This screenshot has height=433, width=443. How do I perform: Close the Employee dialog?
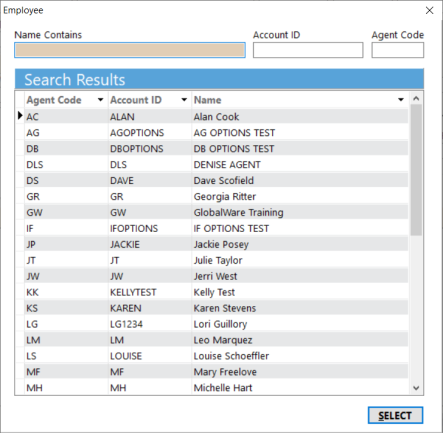tap(430, 11)
